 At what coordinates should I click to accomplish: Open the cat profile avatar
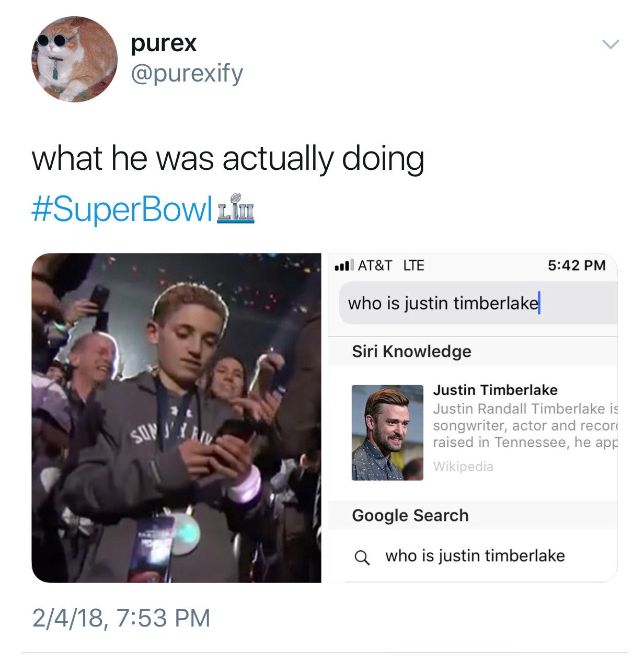74,59
